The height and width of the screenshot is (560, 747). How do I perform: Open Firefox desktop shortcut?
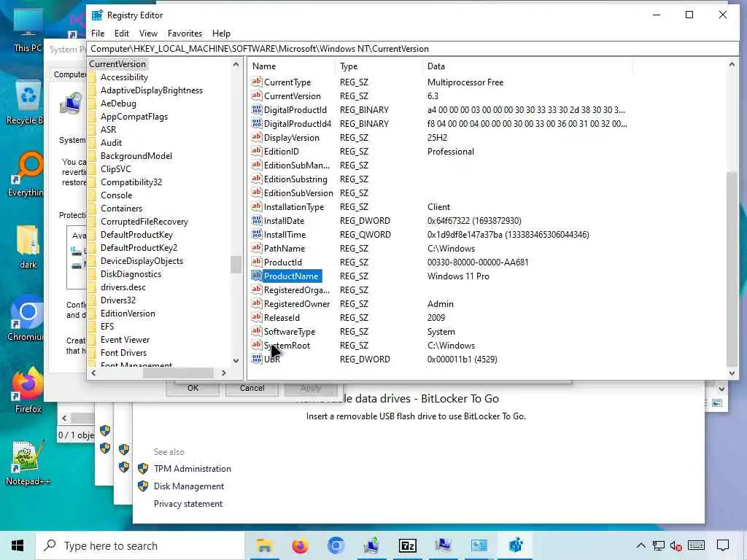(28, 391)
